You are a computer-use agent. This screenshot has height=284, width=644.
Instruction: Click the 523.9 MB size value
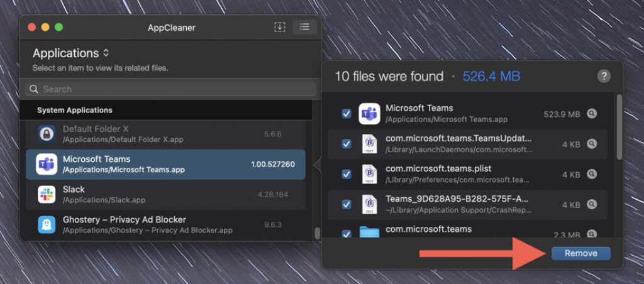pos(562,114)
